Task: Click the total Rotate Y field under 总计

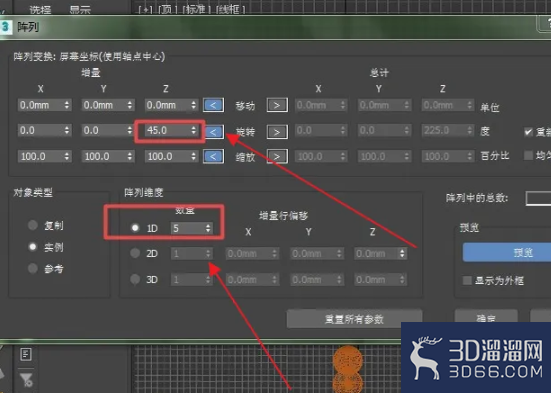Action: pos(384,130)
